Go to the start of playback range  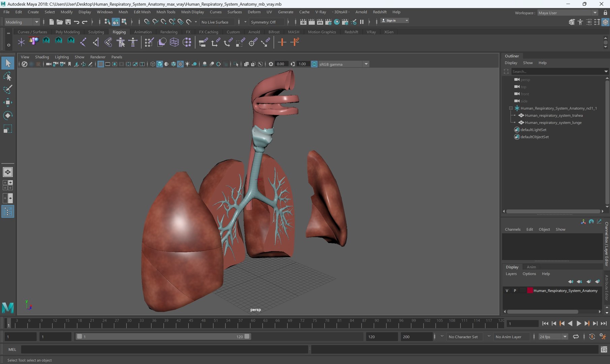pos(545,324)
